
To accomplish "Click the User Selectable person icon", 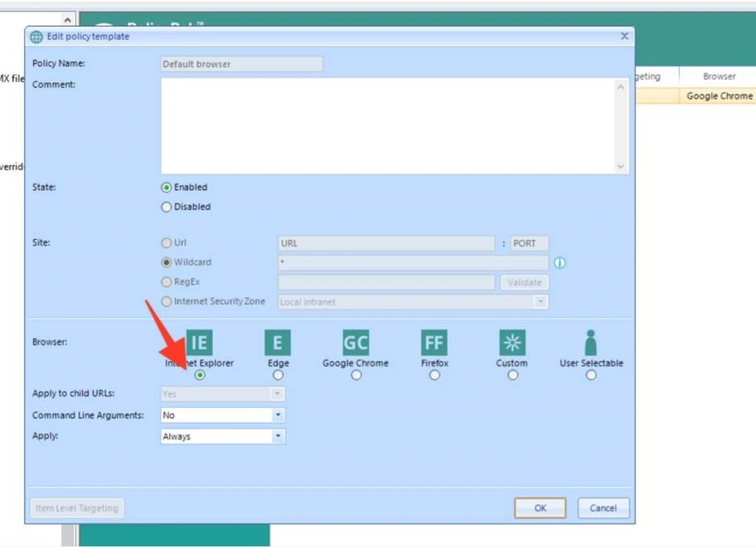I will pos(590,343).
